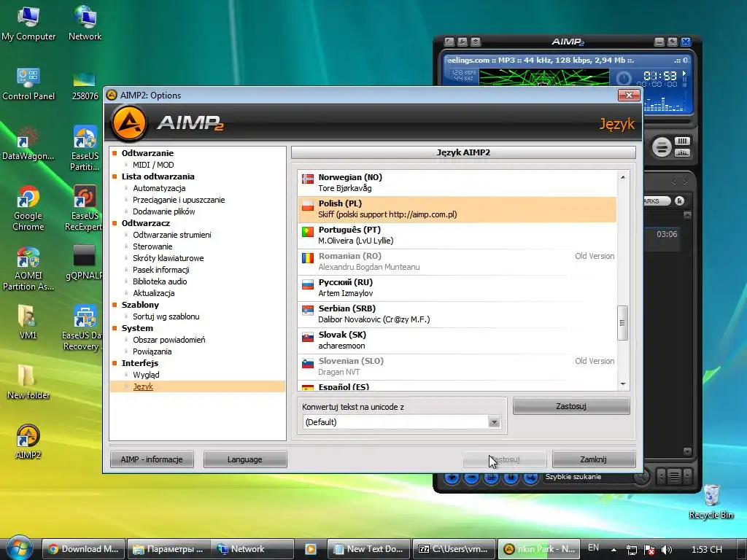This screenshot has width=747, height=560.
Task: Click the volume speaker icon in system tray
Action: click(x=667, y=550)
